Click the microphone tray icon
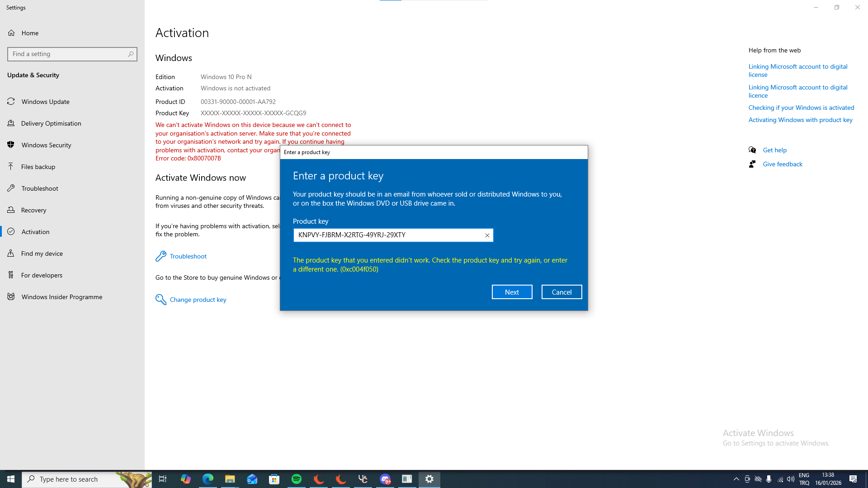The width and height of the screenshot is (868, 488). pyautogui.click(x=769, y=479)
